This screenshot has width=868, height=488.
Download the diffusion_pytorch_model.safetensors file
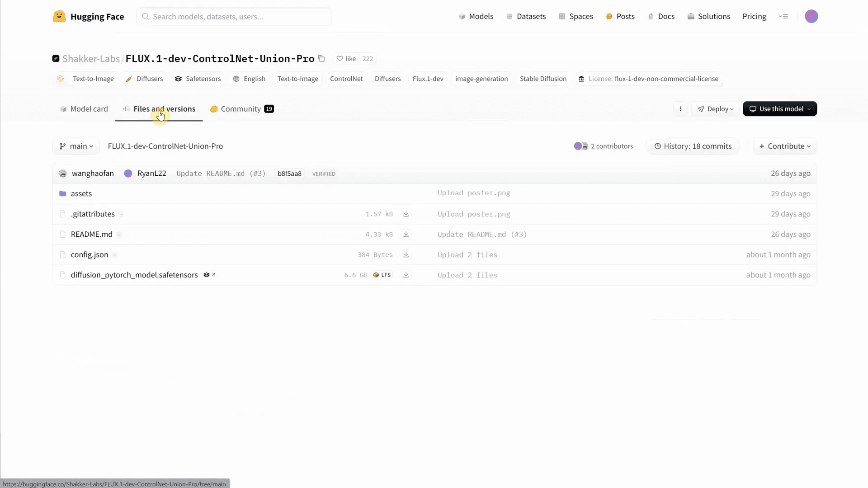pyautogui.click(x=406, y=275)
